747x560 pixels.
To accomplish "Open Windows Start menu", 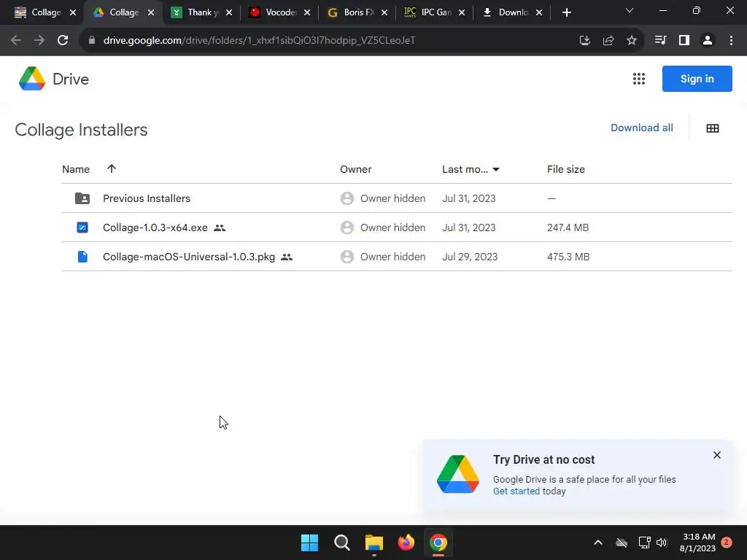I will (309, 542).
